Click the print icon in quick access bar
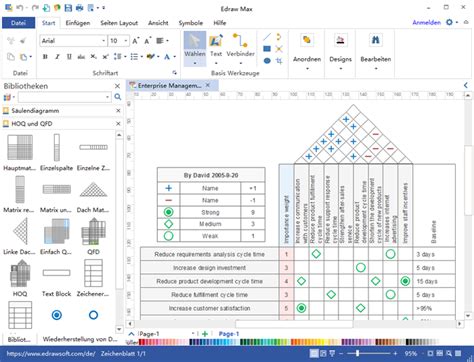 click(x=79, y=8)
